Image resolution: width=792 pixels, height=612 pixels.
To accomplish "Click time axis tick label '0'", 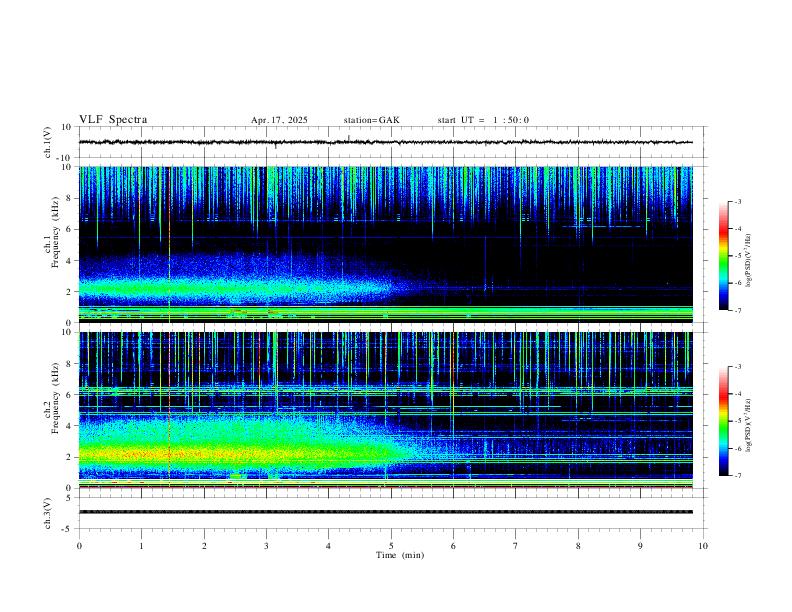I will click(x=79, y=546).
